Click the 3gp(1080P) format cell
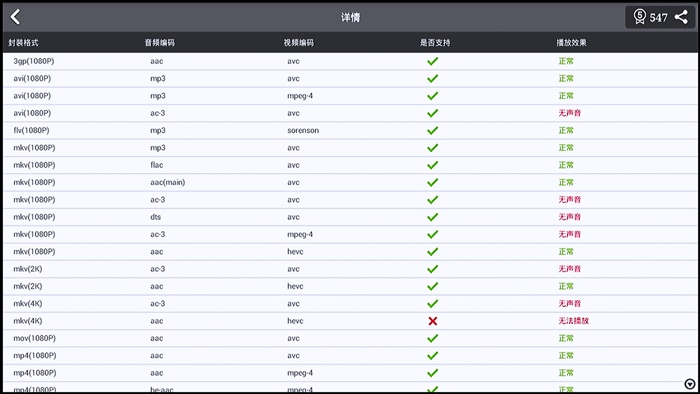 tap(34, 61)
